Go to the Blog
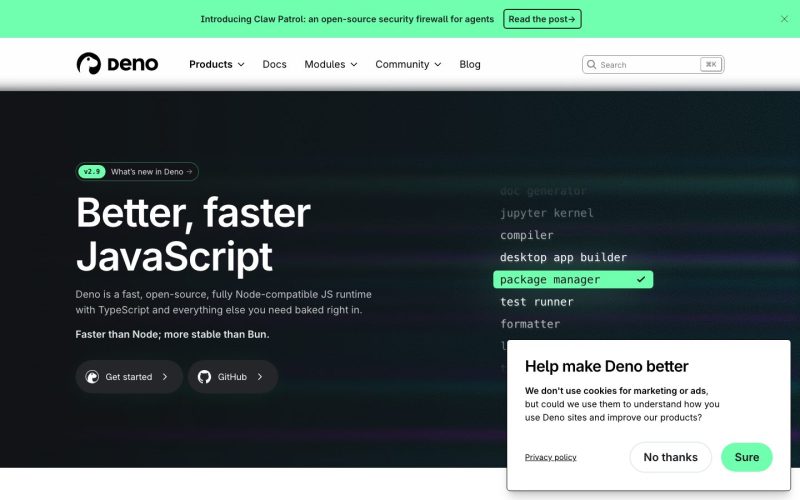Viewport: 800px width, 500px height. tap(470, 64)
